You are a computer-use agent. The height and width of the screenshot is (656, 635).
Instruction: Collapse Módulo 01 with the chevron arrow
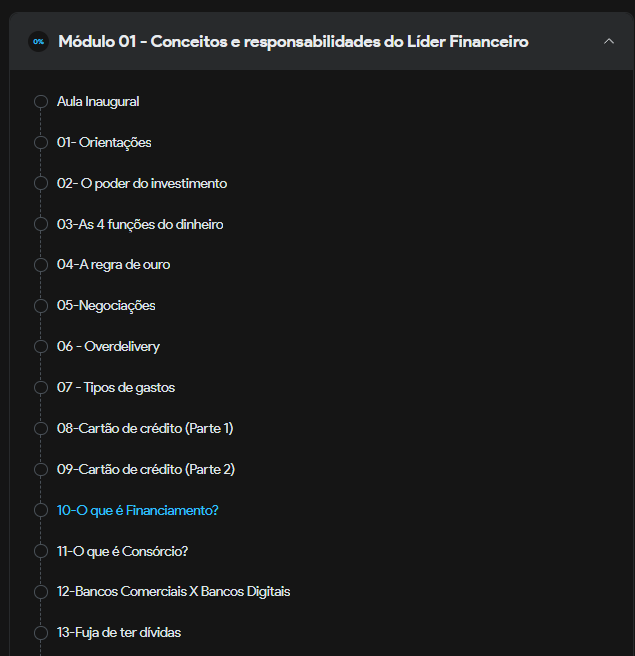click(x=609, y=41)
